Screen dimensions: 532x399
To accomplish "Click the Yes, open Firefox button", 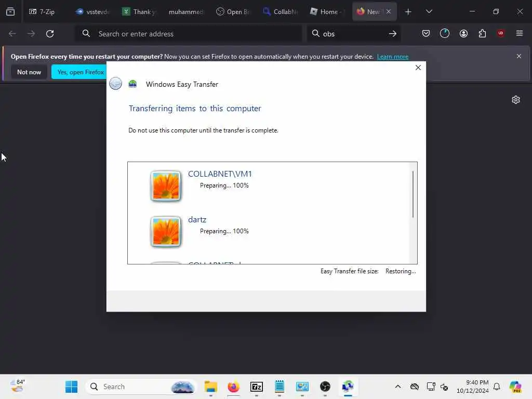I will (x=79, y=72).
